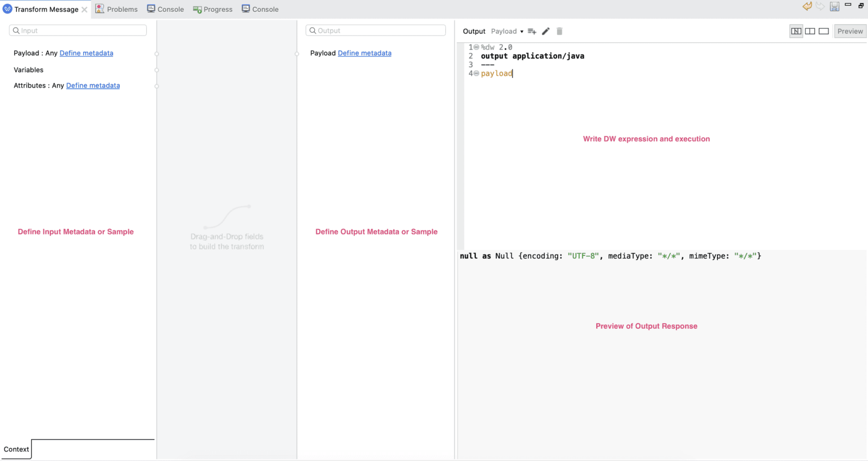
Task: Select the UTF-8 encoding value in the preview
Action: [583, 255]
